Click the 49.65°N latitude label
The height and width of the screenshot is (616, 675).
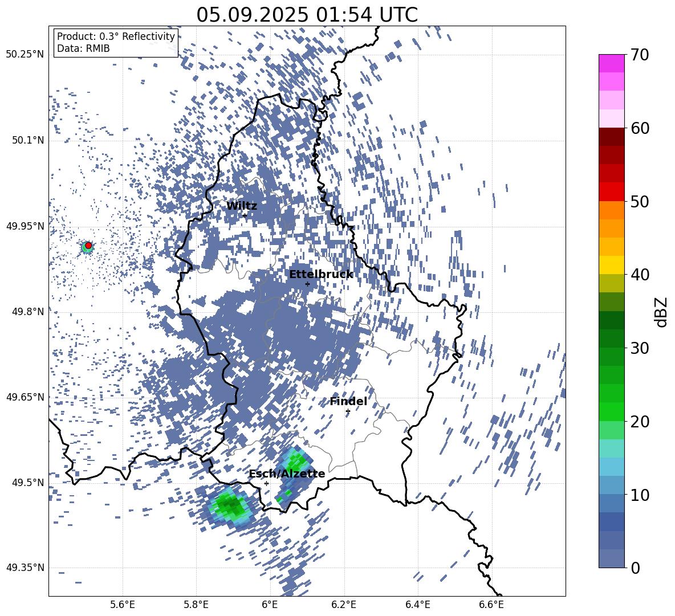25,397
